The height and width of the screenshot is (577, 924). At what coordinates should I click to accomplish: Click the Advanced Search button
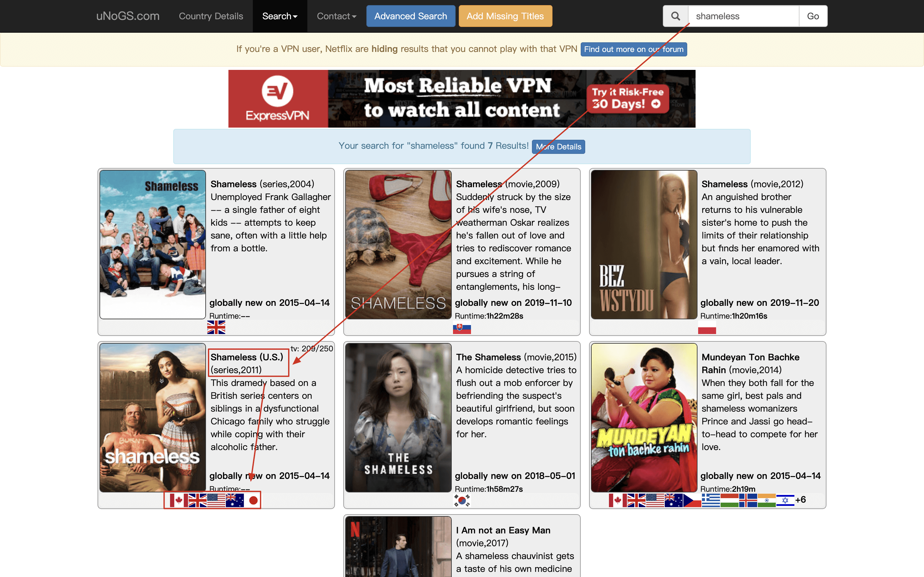point(410,16)
